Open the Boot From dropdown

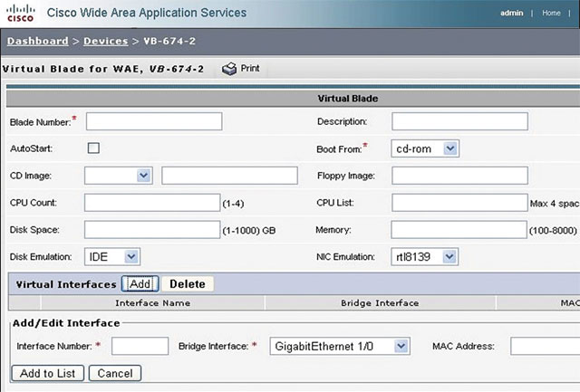(425, 148)
